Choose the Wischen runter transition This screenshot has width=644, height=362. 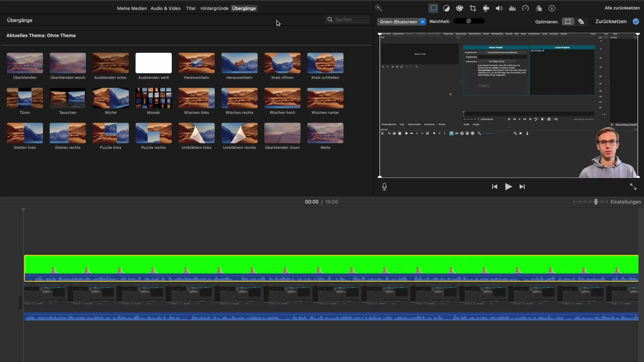click(325, 98)
